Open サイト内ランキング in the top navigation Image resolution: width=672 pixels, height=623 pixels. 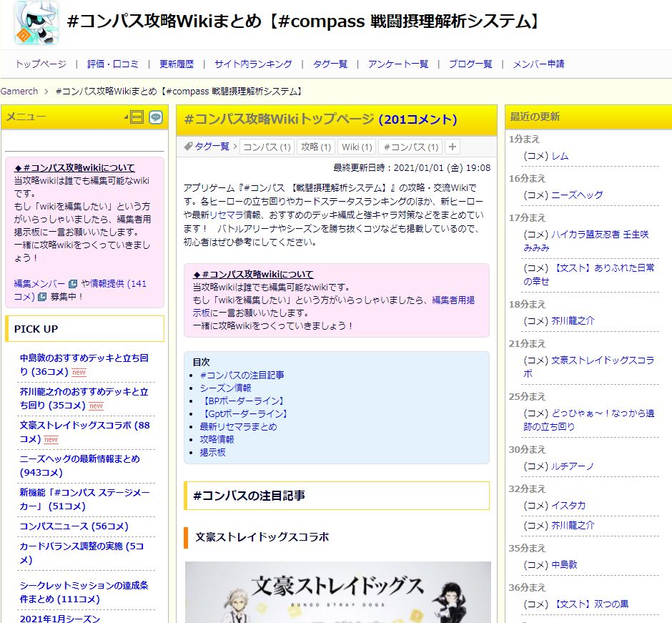coord(253,64)
